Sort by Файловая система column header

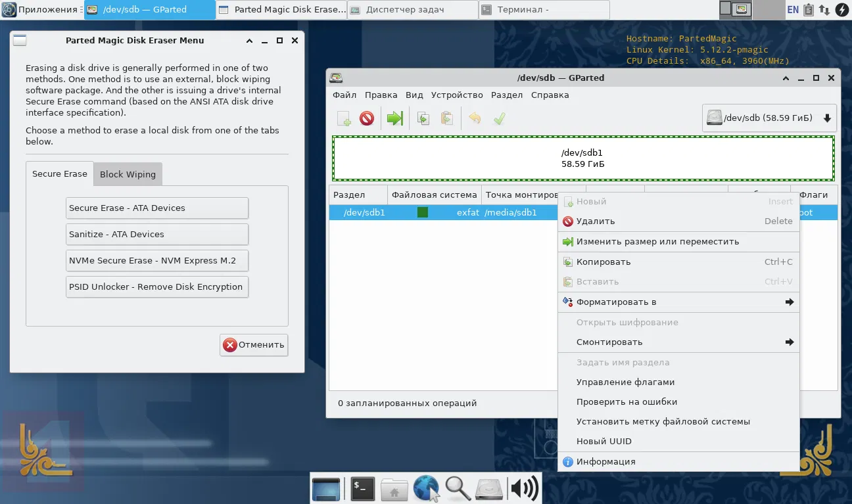[435, 195]
